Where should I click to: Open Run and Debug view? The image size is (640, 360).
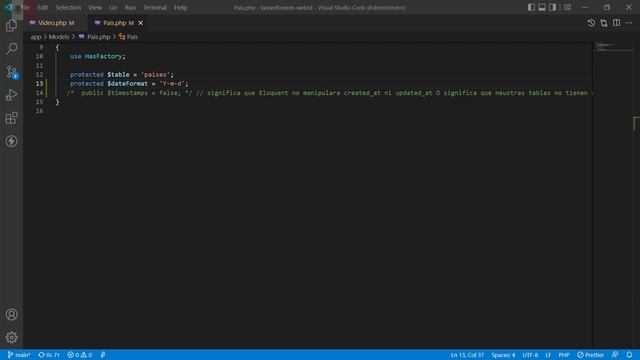[11, 95]
